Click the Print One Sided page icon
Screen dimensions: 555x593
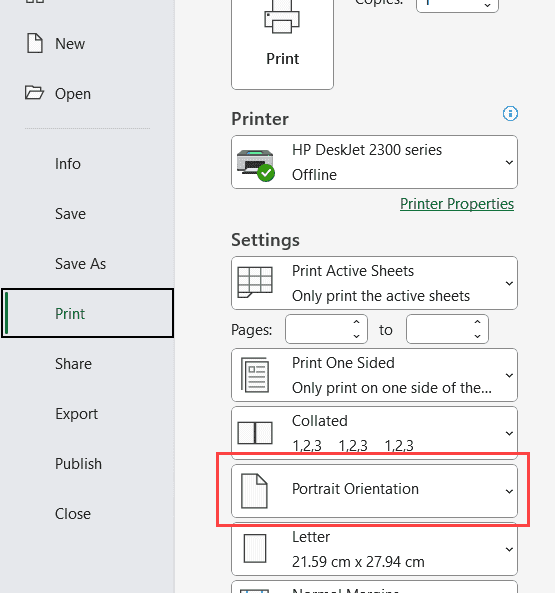pyautogui.click(x=255, y=375)
